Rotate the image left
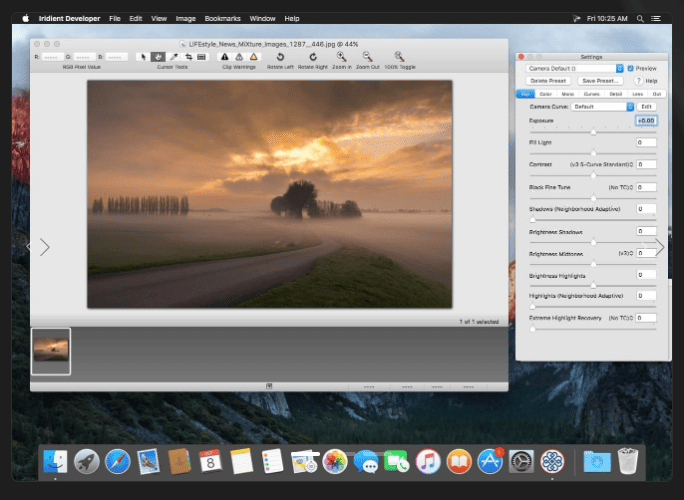This screenshot has width=684, height=500. click(280, 57)
